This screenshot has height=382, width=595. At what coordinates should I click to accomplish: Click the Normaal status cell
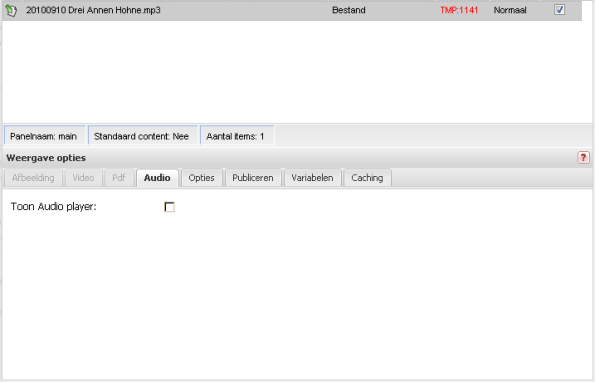[x=510, y=10]
